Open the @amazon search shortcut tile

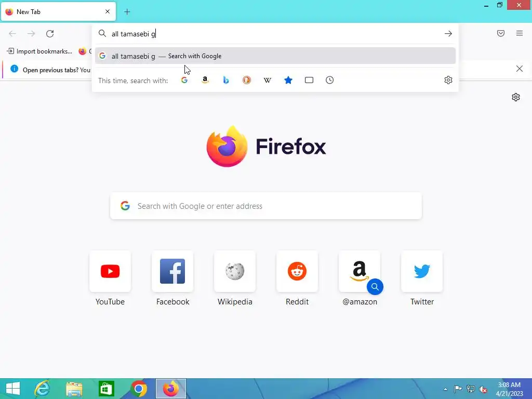tap(360, 271)
